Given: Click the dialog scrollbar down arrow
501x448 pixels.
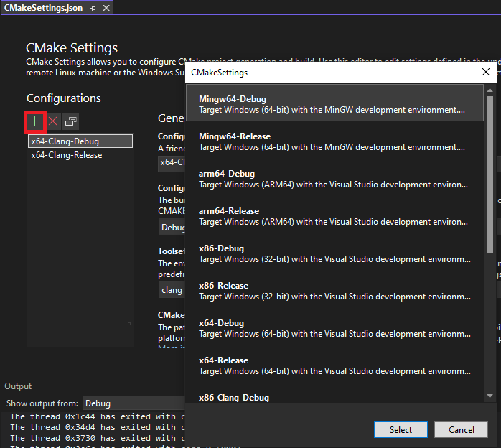Looking at the screenshot, I should [x=490, y=396].
